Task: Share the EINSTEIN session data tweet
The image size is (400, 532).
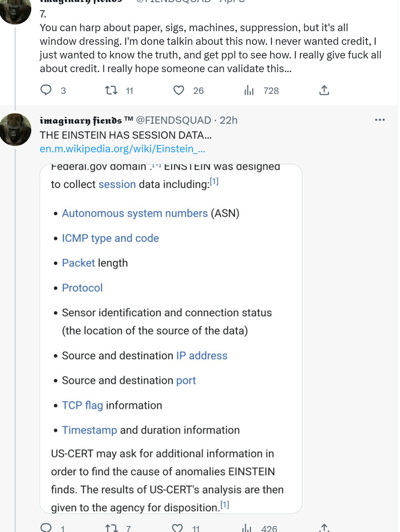Action: pyautogui.click(x=324, y=528)
